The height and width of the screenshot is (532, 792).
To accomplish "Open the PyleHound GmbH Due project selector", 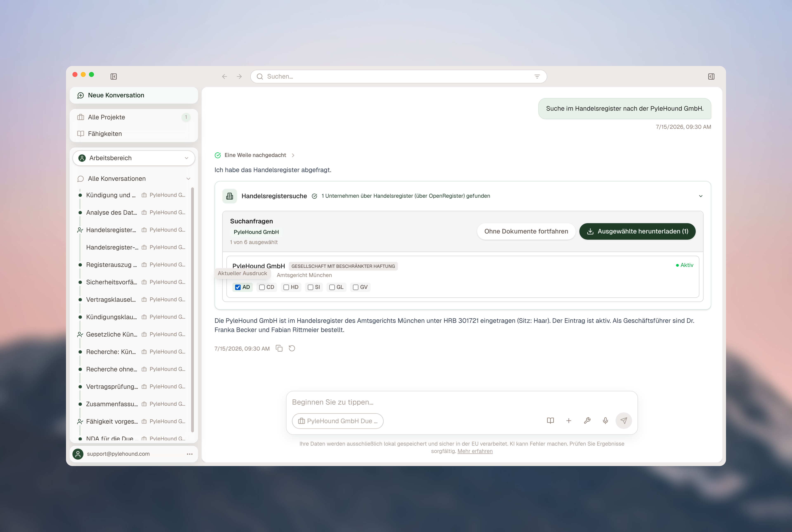I will click(338, 421).
